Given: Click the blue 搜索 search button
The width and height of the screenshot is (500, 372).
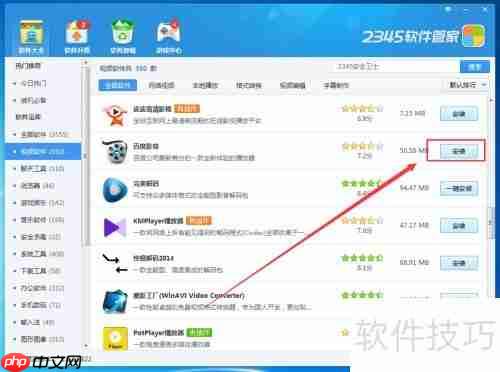Looking at the screenshot, I should coord(475,67).
